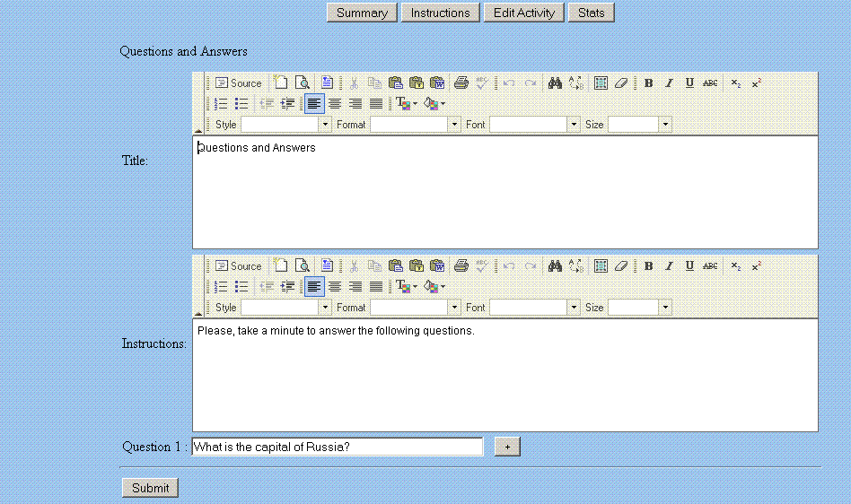Open the text color picker in the Title editor
The width and height of the screenshot is (851, 504).
coord(406,104)
